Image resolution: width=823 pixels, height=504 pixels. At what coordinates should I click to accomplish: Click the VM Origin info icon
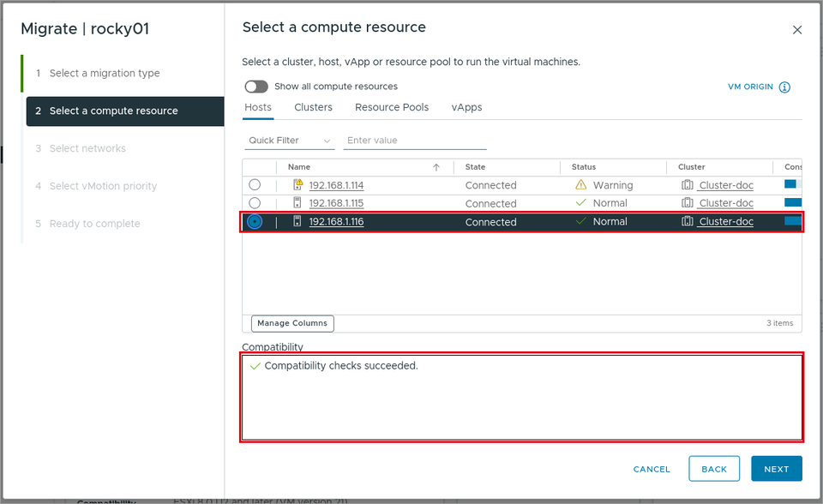pos(784,87)
